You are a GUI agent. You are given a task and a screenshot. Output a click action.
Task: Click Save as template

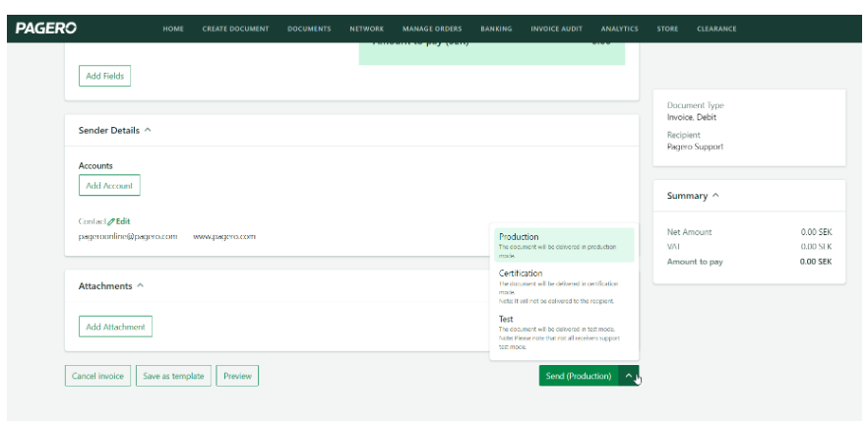point(174,376)
